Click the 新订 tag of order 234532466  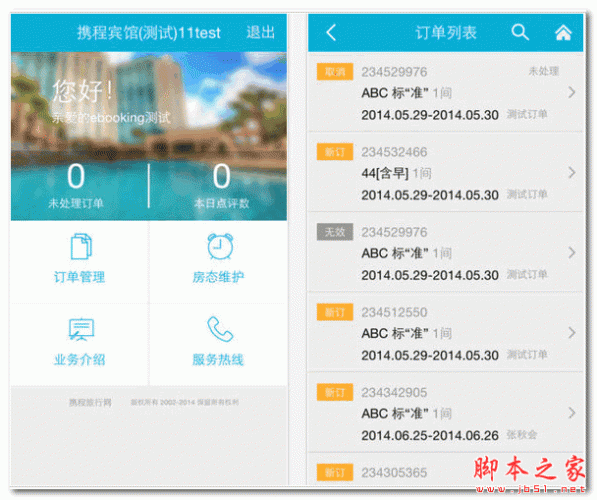pos(335,152)
